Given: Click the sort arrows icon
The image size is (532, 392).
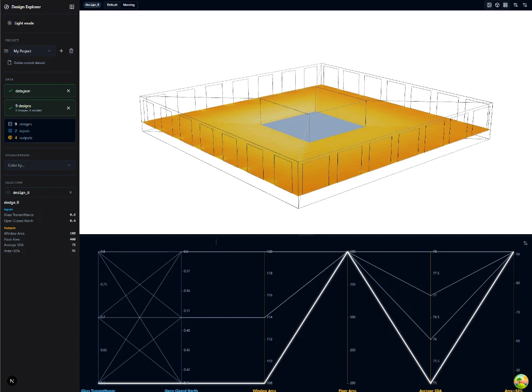Looking at the screenshot, I should pos(525,5).
